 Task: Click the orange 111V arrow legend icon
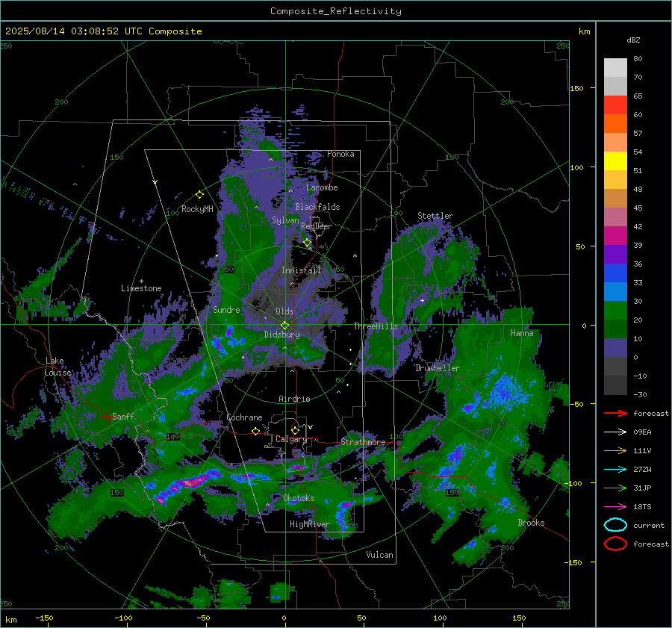pyautogui.click(x=615, y=450)
